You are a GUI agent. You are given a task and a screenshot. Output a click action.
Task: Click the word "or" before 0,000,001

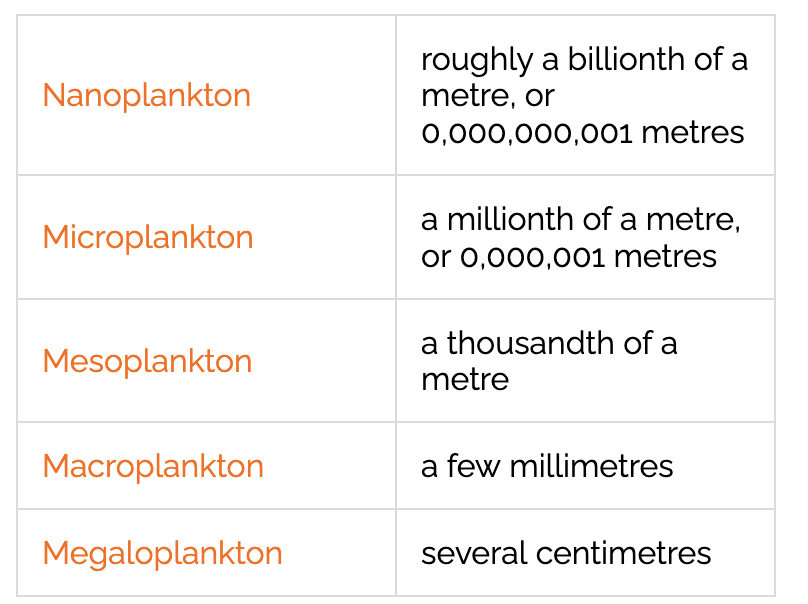pos(436,257)
